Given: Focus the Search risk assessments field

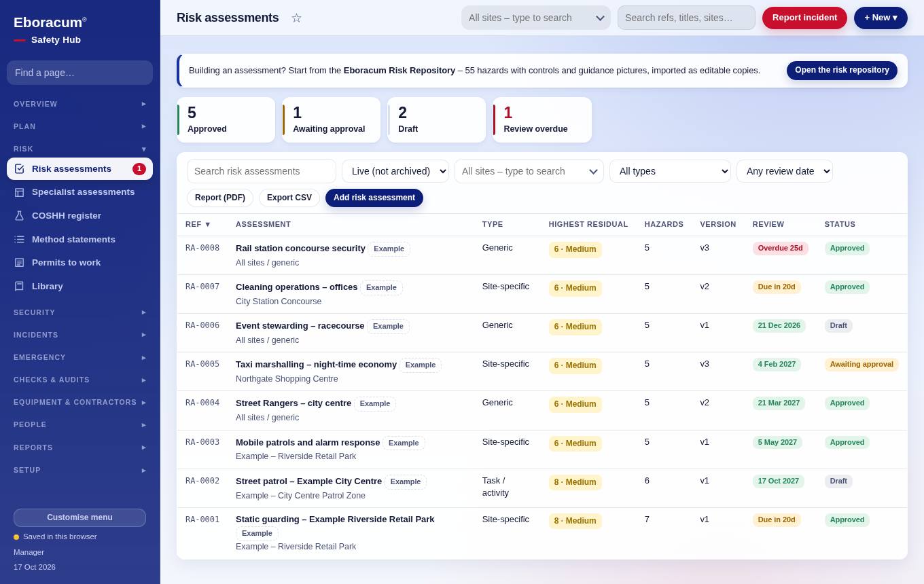Looking at the screenshot, I should coord(262,171).
